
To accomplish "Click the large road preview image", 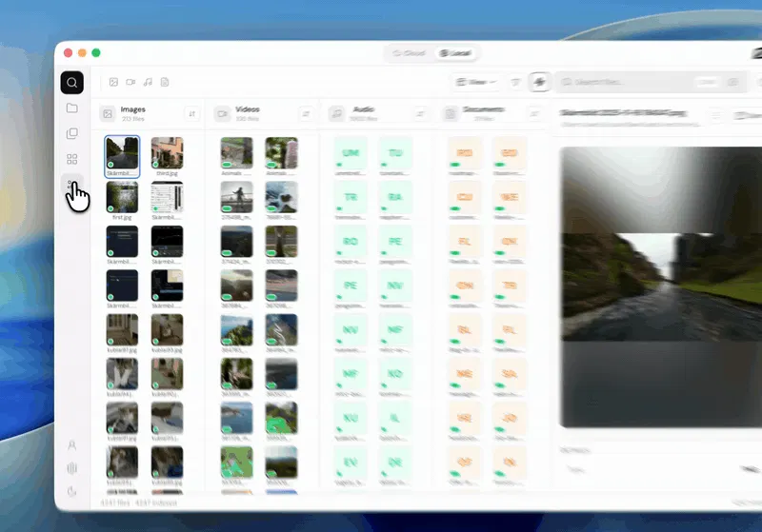I will coord(661,287).
